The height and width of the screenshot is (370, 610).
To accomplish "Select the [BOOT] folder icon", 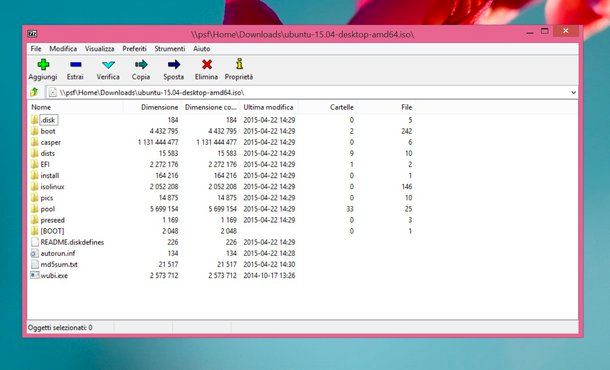I will tap(35, 231).
